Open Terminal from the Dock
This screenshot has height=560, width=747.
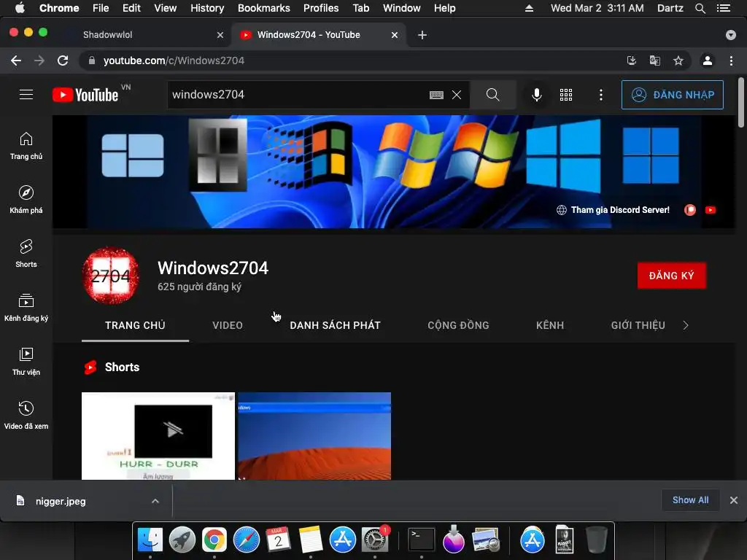[x=422, y=540]
